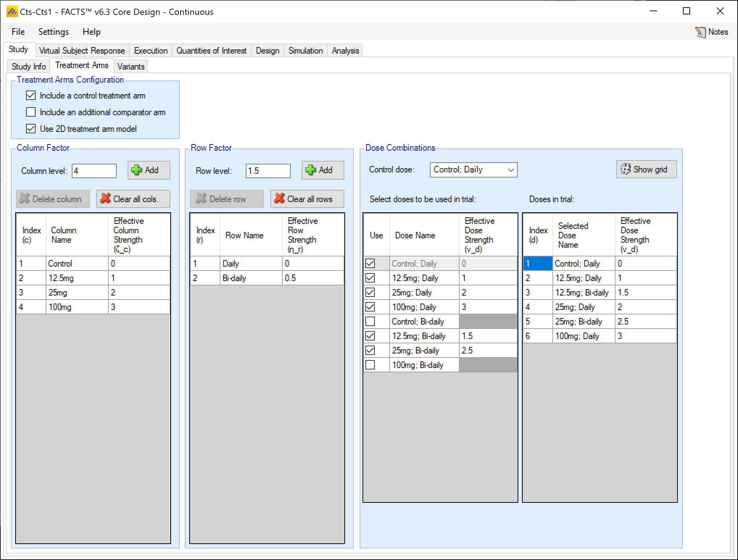Open the Help menu
The image size is (738, 560).
click(91, 32)
